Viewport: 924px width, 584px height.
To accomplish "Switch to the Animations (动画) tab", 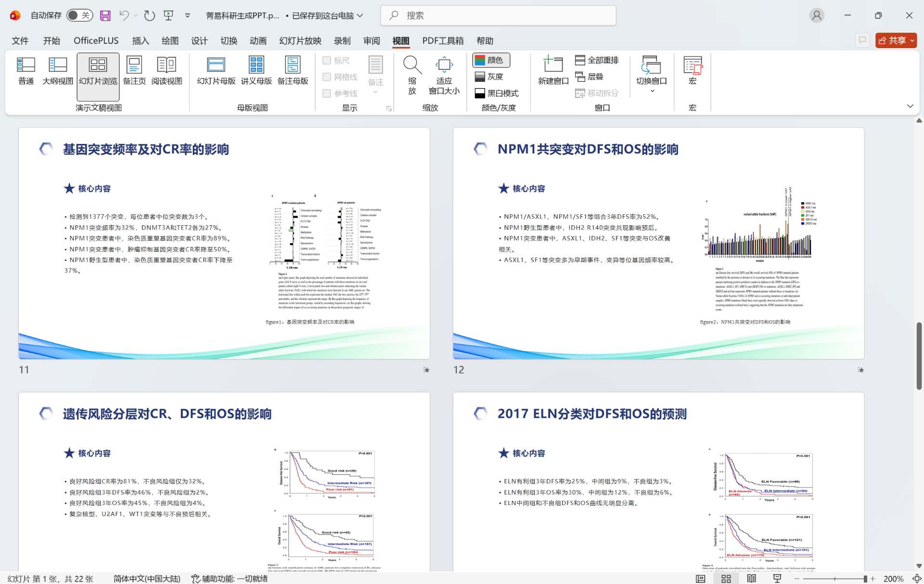I will pyautogui.click(x=258, y=41).
